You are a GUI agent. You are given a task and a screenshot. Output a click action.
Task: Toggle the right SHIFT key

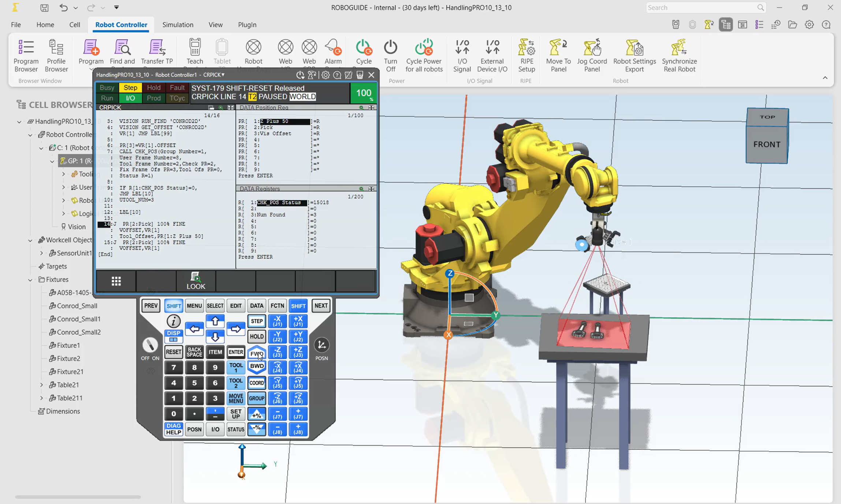point(298,306)
